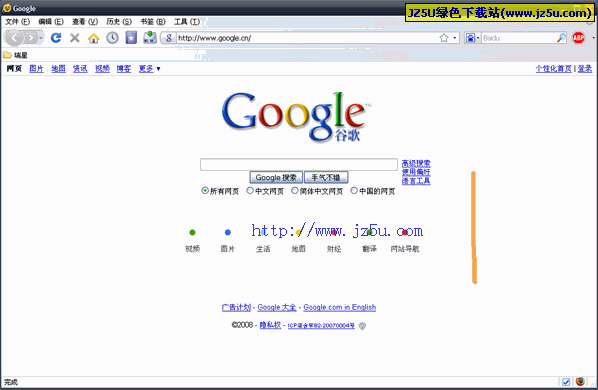Image resolution: width=598 pixels, height=390 pixels.
Task: Click the Google 搜索 button
Action: (276, 177)
